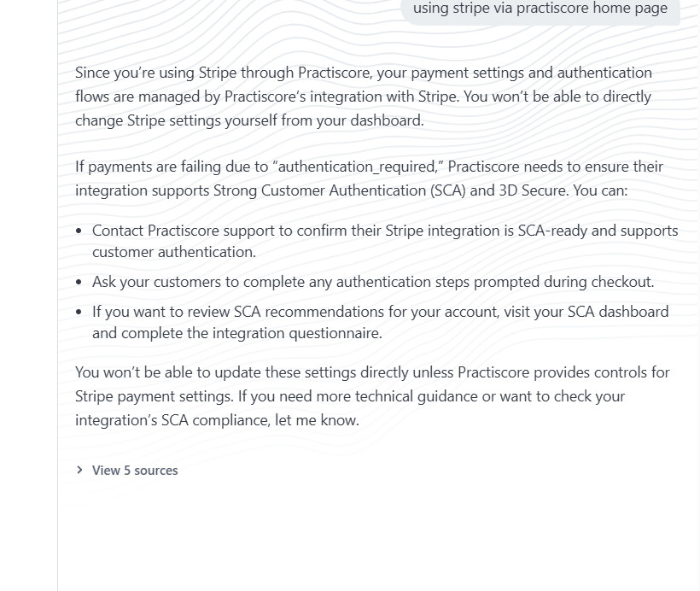Expand the View 5 sources list
Image resolution: width=700 pixels, height=591 pixels.
(135, 471)
